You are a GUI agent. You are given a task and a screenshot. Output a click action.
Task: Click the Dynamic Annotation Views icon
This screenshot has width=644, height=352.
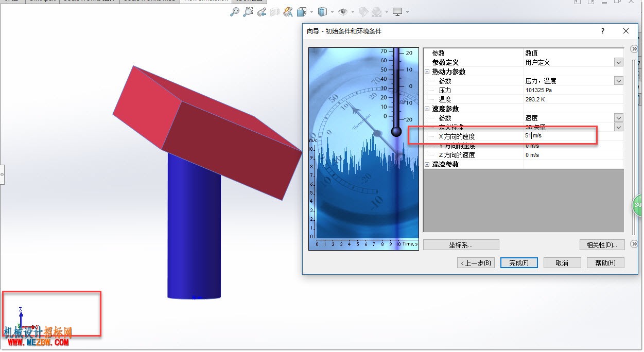[x=288, y=11]
